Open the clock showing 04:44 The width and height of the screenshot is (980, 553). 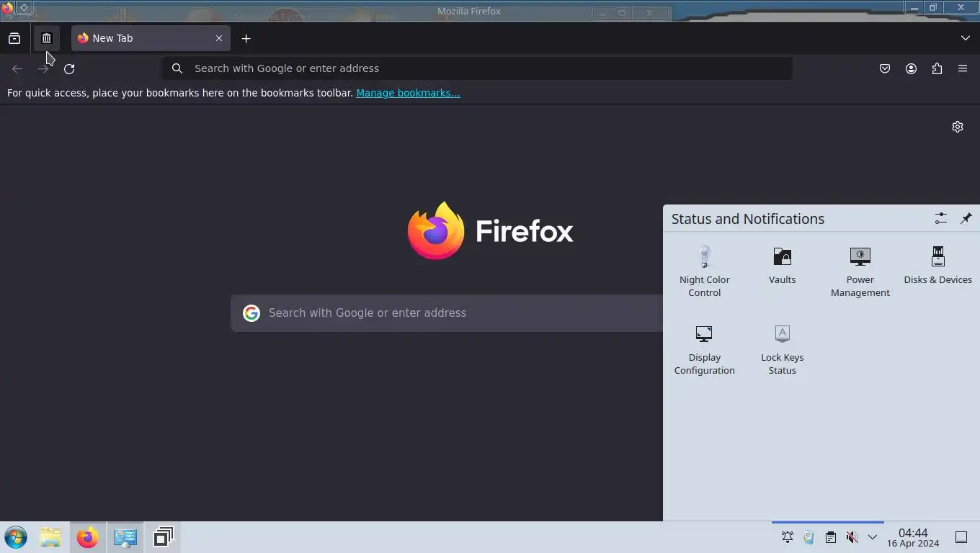913,537
